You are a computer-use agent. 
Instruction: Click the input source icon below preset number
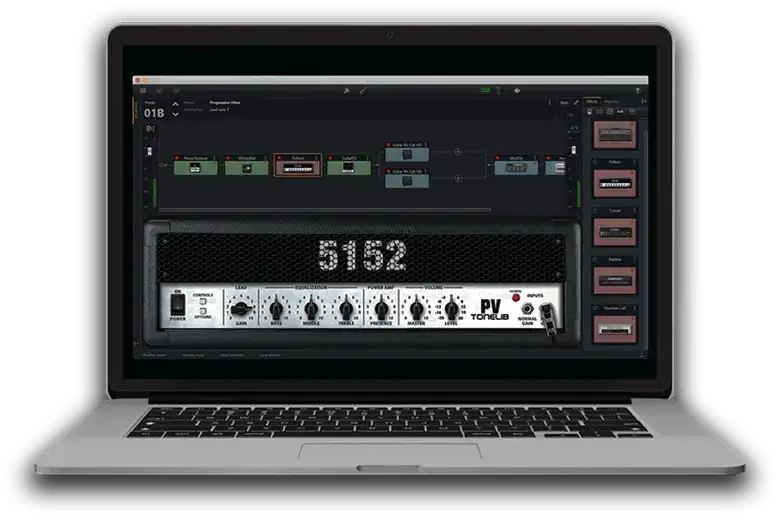150,128
